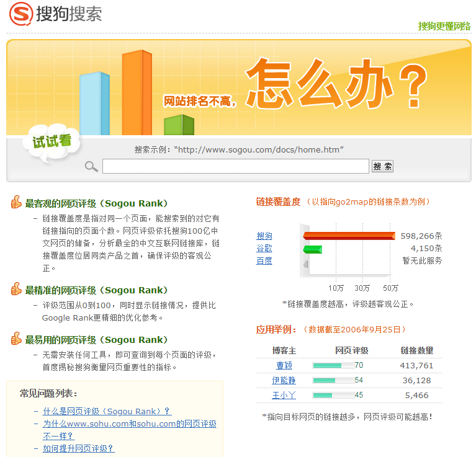
Task: Click the magnifying glass icon beside search box
Action: pyautogui.click(x=91, y=166)
